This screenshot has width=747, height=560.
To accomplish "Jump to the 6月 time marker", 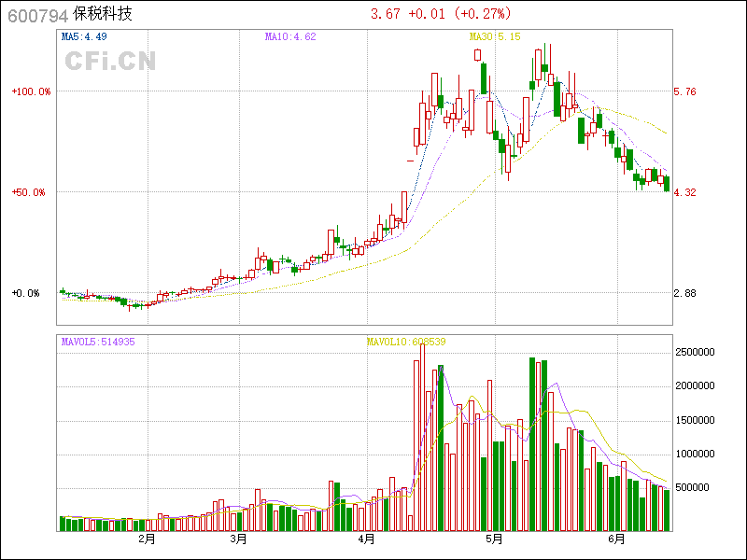I will coord(615,539).
